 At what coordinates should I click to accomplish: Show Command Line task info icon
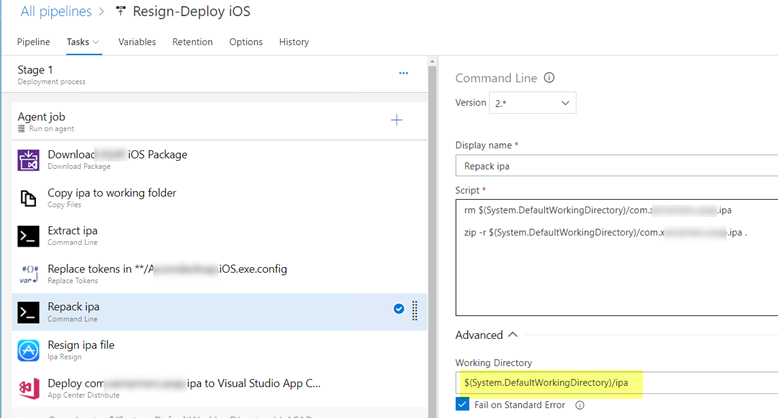tap(549, 77)
